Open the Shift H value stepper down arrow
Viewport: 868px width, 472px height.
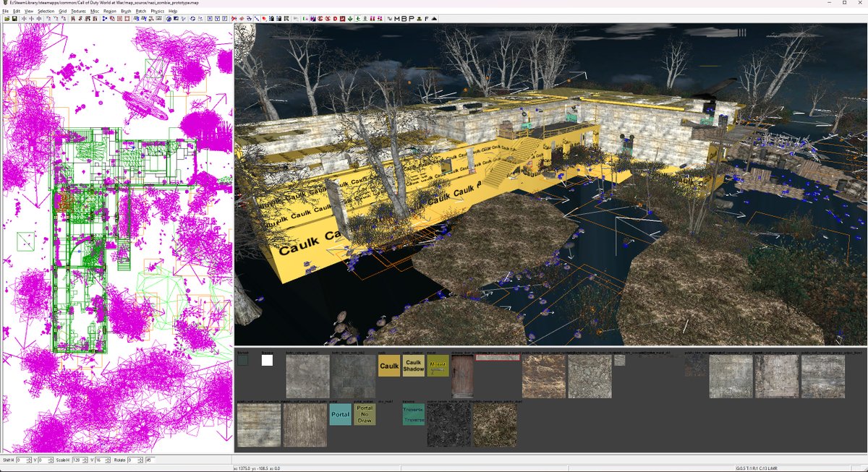[29, 462]
